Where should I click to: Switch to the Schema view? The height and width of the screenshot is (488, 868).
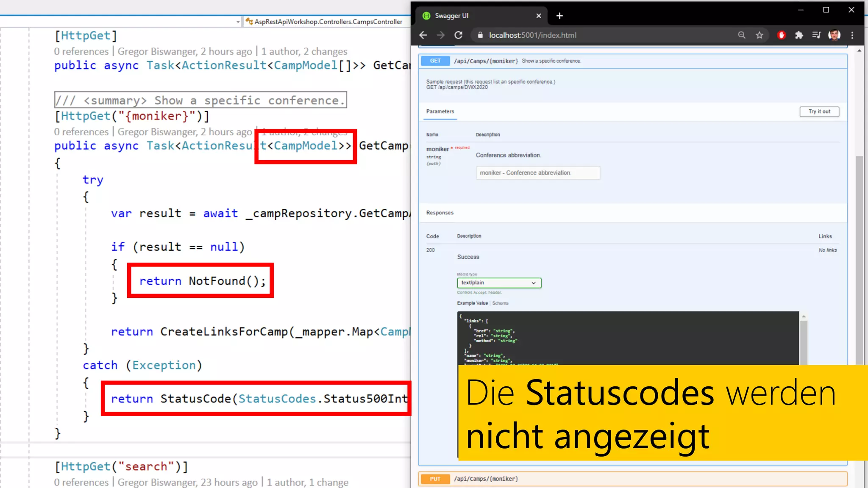(x=500, y=303)
